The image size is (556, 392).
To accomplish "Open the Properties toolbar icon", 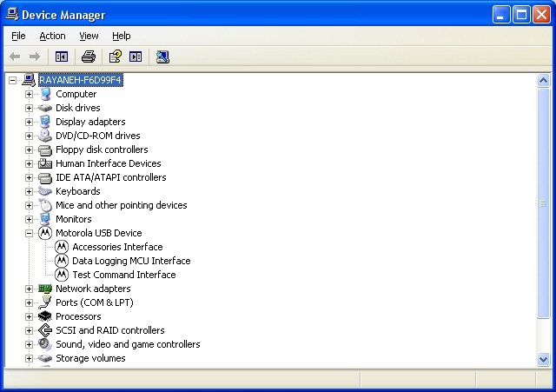I will coord(116,56).
